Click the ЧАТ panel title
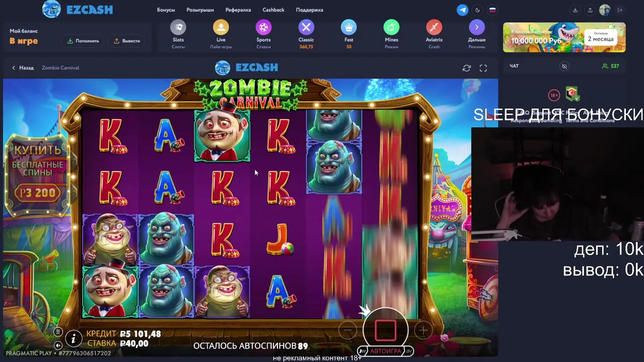Image resolution: width=644 pixels, height=362 pixels. click(514, 66)
